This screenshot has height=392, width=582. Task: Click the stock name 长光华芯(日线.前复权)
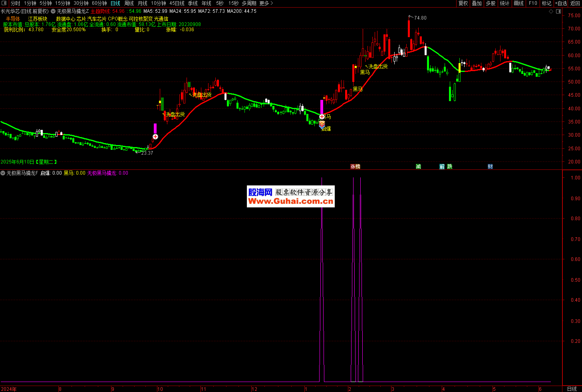(x=25, y=11)
